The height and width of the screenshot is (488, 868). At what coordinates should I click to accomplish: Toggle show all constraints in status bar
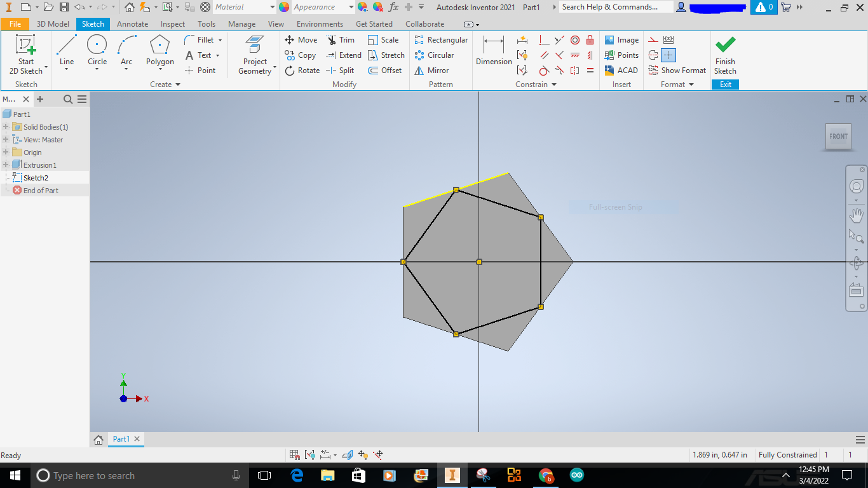310,455
